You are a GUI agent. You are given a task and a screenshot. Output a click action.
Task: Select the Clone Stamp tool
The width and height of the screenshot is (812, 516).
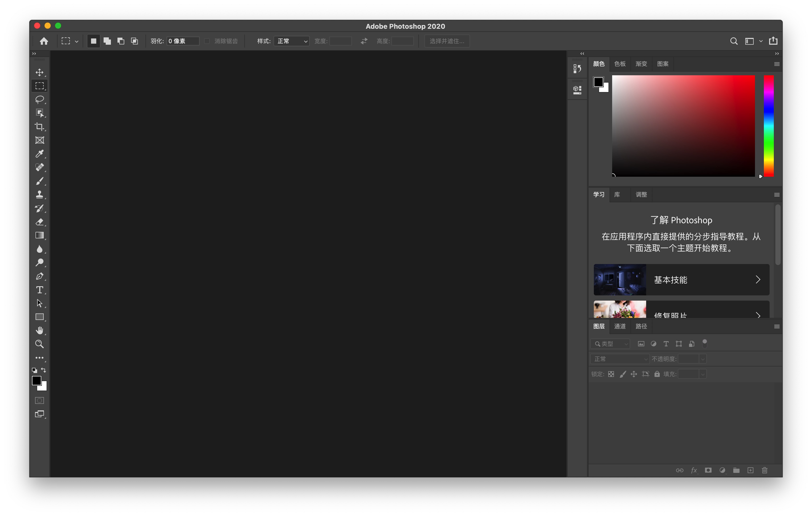click(40, 194)
